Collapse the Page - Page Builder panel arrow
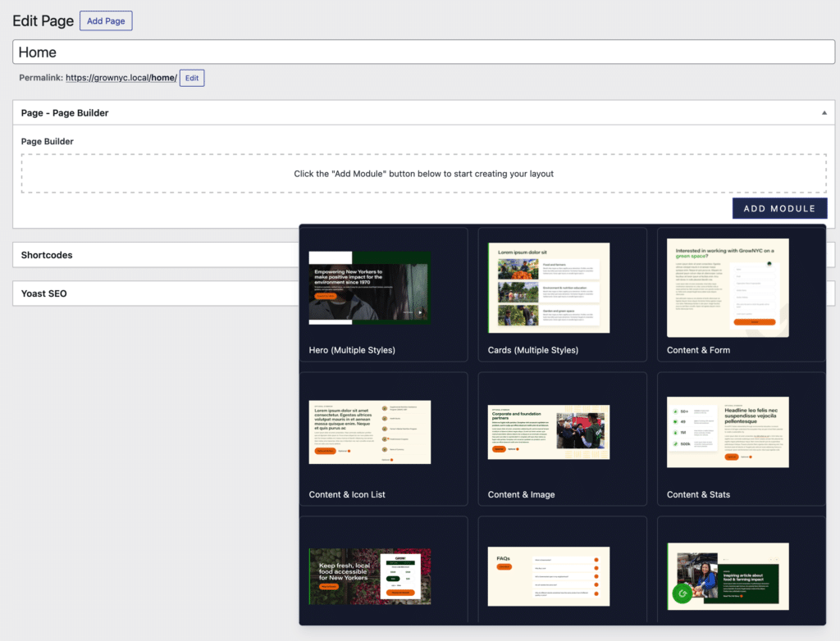Image resolution: width=840 pixels, height=641 pixels. click(x=824, y=113)
